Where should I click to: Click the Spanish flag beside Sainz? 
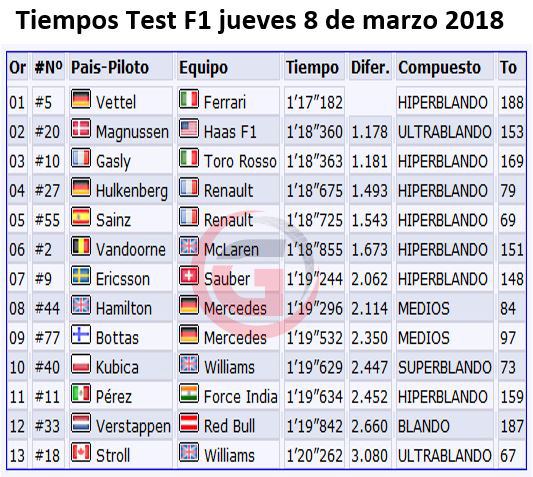81,217
